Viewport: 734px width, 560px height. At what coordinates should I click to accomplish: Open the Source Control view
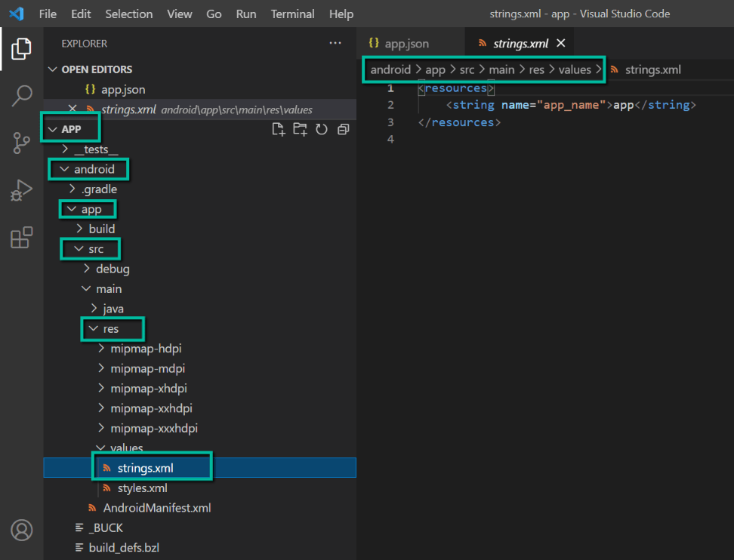point(21,143)
